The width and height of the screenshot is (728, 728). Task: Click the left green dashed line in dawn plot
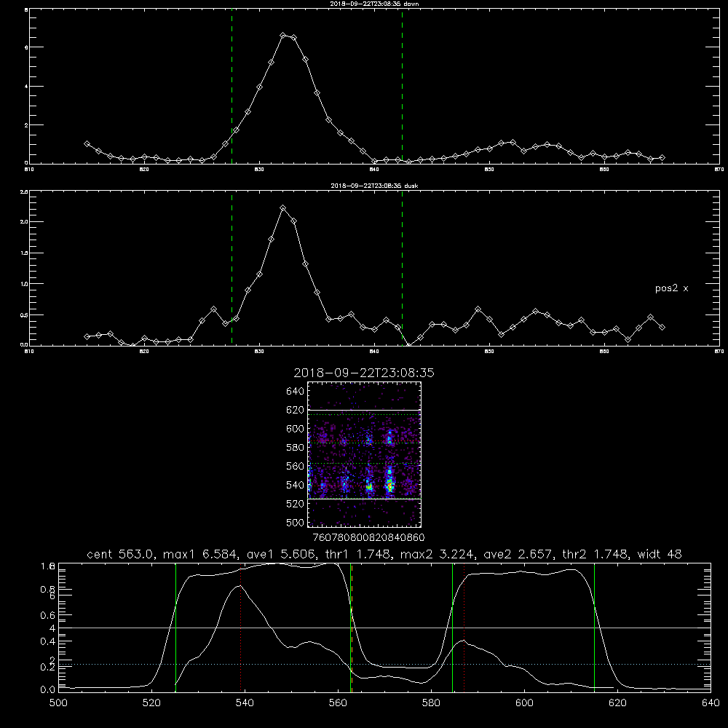click(x=232, y=87)
